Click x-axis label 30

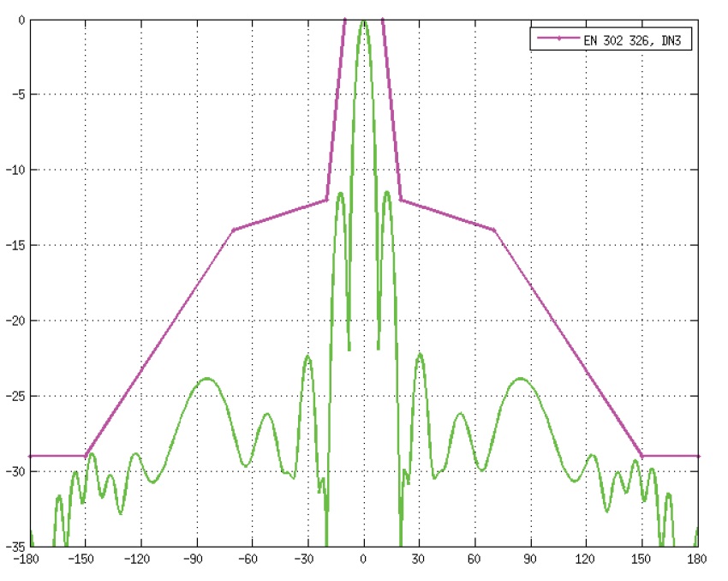[x=418, y=560]
